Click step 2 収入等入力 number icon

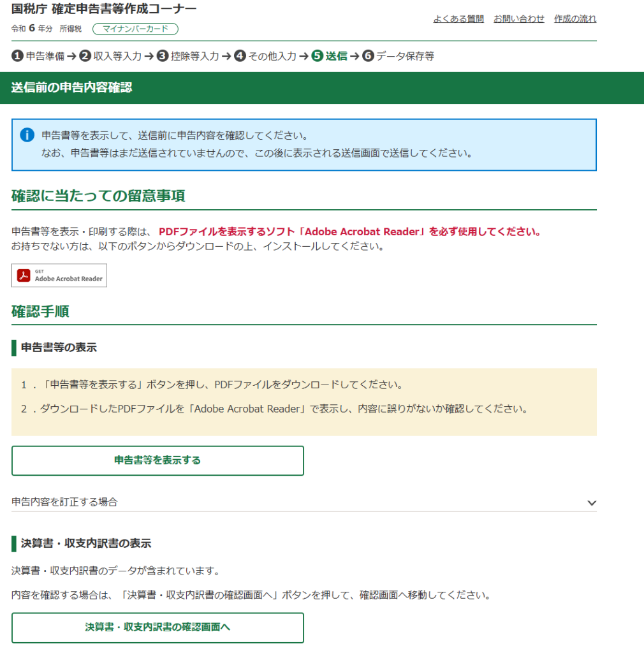point(85,56)
